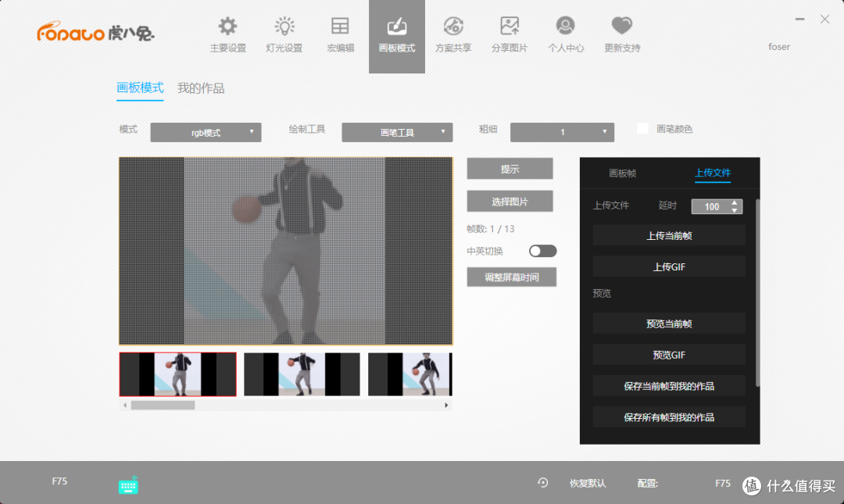Select the first frame thumbnail with red border

click(177, 374)
